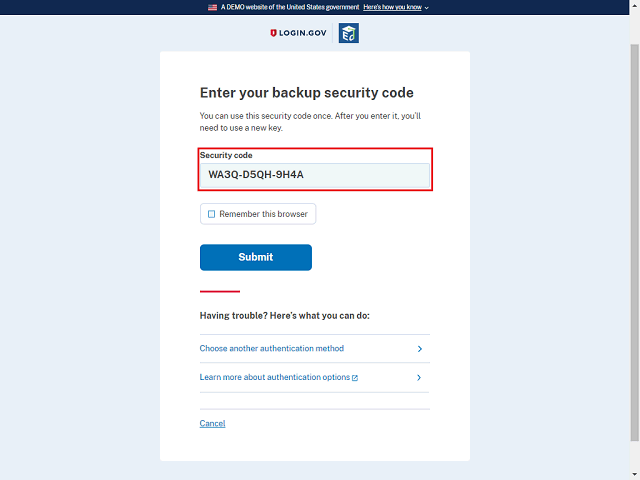Click the scrollbar down arrow
640x480 pixels.
pos(634,474)
